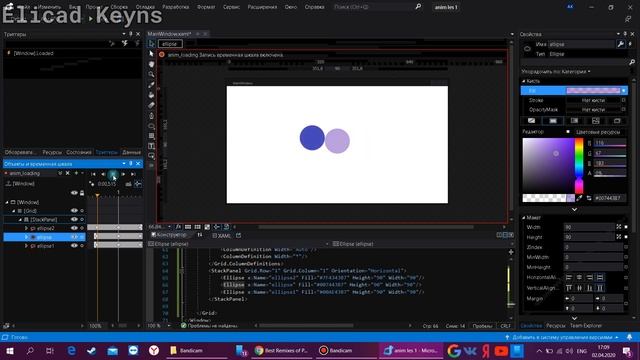Toggle visibility of selected ellipse layer
Screen dimensions: 640x360
74,237
